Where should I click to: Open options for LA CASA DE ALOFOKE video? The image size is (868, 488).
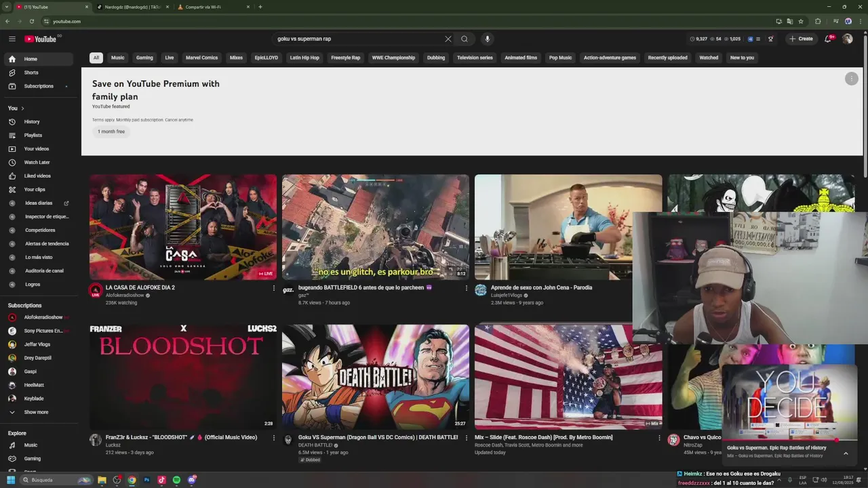pyautogui.click(x=274, y=288)
